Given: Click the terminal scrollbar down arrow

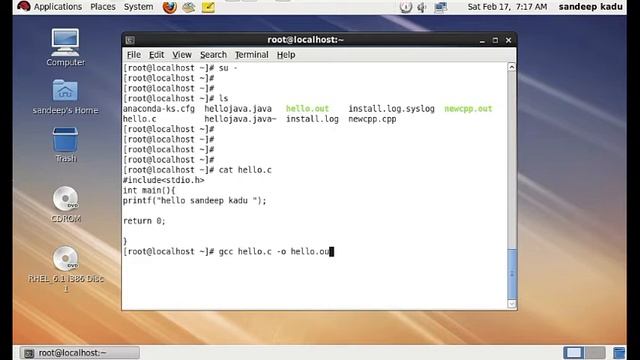Looking at the screenshot, I should tap(511, 304).
